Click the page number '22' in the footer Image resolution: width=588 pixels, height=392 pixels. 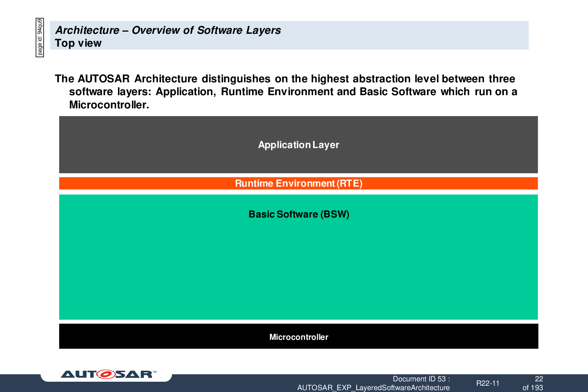[x=539, y=379]
